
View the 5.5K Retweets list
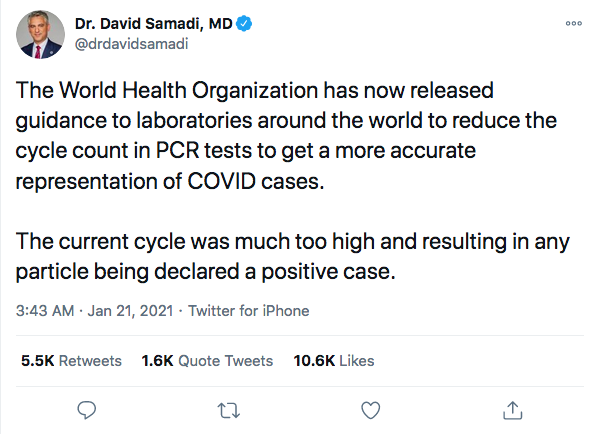click(71, 361)
